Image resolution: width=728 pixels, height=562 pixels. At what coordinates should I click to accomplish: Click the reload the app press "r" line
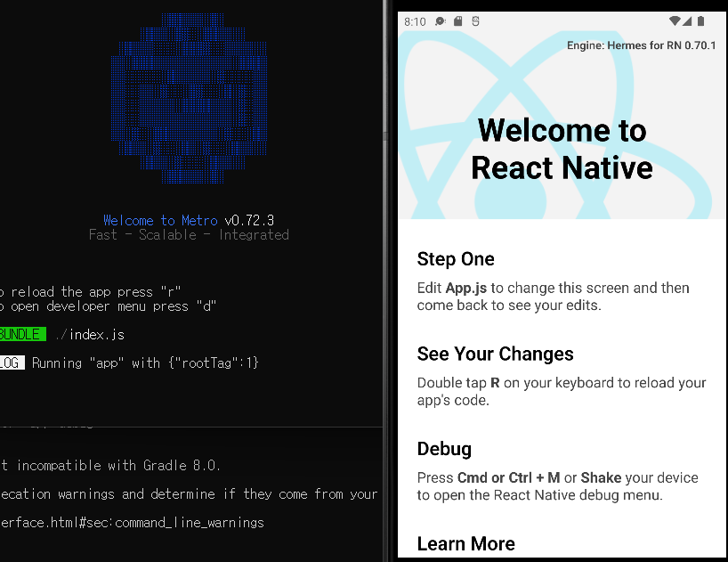click(x=91, y=291)
